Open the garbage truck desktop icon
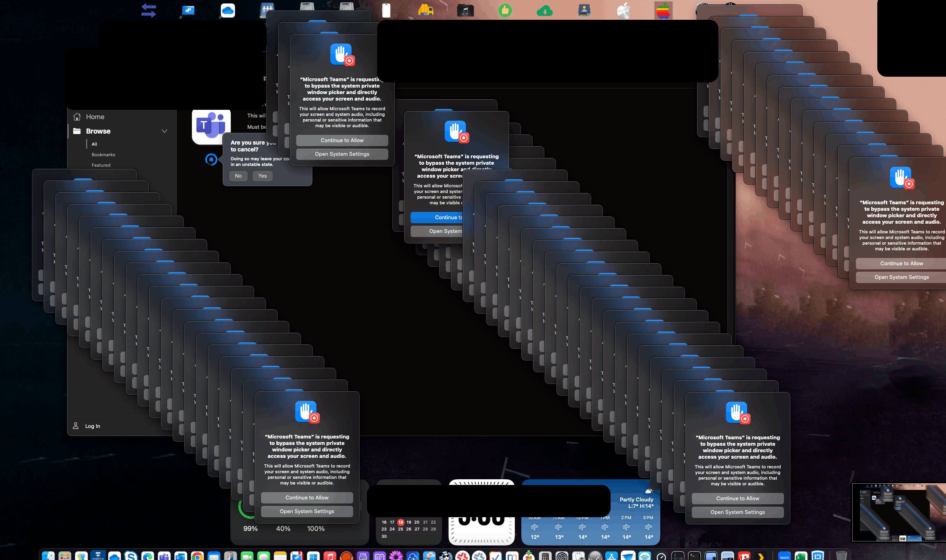The width and height of the screenshot is (946, 560). [x=426, y=10]
